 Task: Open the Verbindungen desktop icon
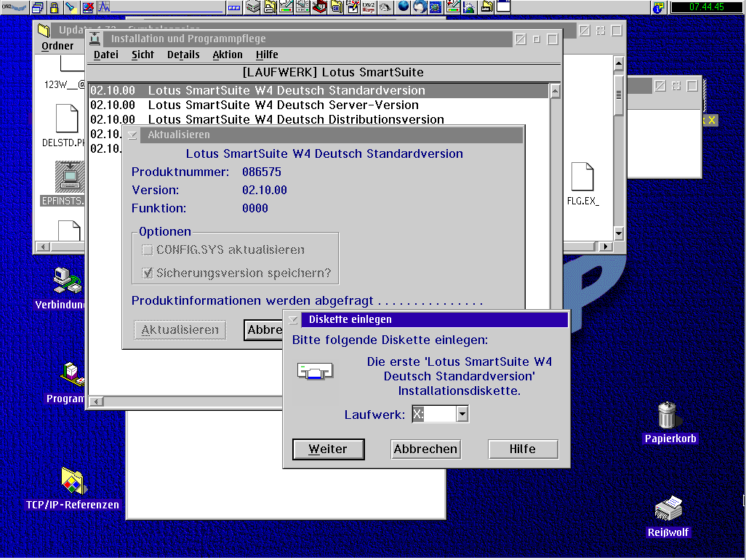[68, 281]
